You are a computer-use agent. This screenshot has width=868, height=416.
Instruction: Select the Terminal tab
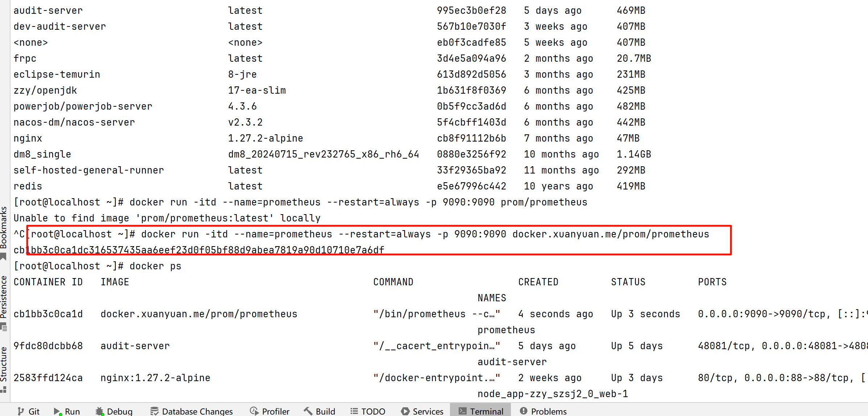point(481,411)
